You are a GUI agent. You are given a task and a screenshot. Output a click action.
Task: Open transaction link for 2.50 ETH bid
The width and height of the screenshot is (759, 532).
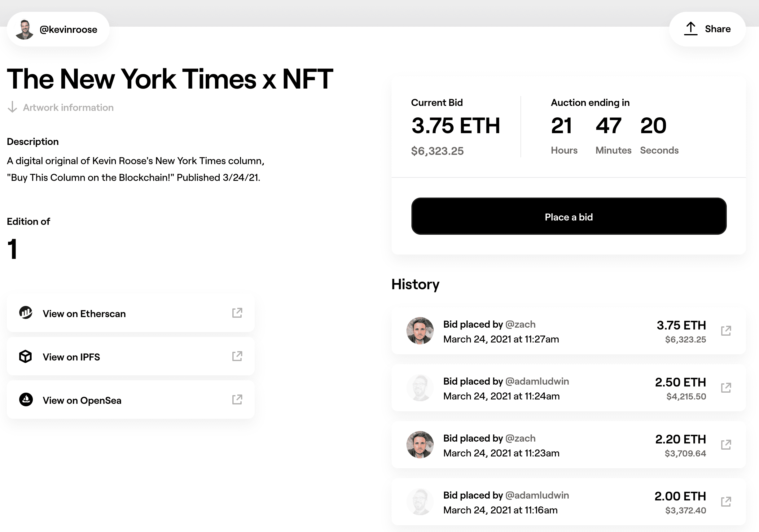click(x=726, y=388)
